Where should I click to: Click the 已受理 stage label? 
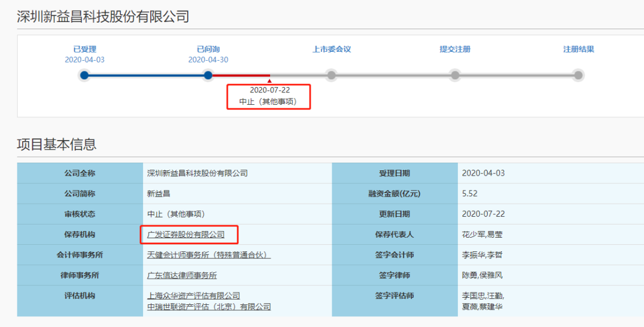point(85,49)
